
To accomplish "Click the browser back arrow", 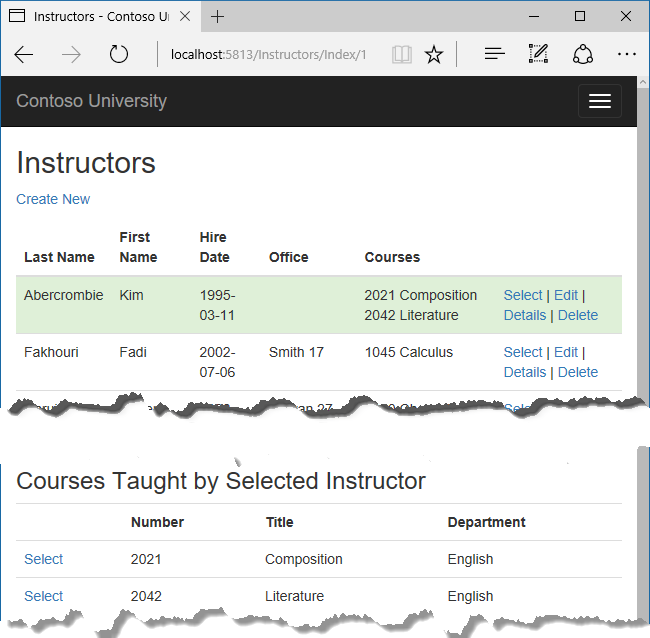I will [24, 55].
